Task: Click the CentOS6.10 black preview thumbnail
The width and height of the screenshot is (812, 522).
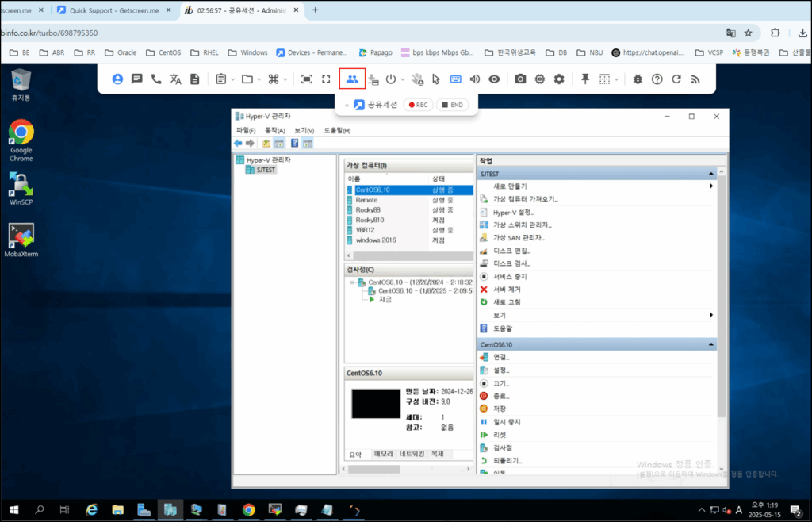Action: click(x=376, y=404)
